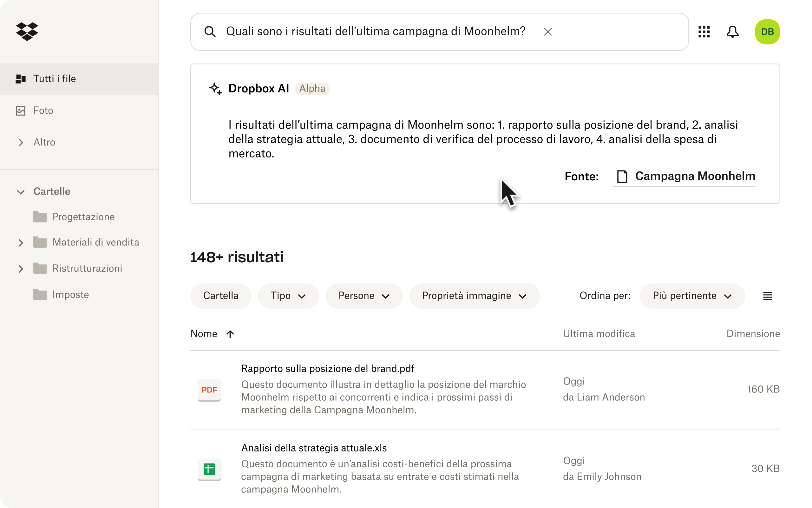Click the Cartella filter button
The width and height of the screenshot is (812, 508).
click(221, 296)
